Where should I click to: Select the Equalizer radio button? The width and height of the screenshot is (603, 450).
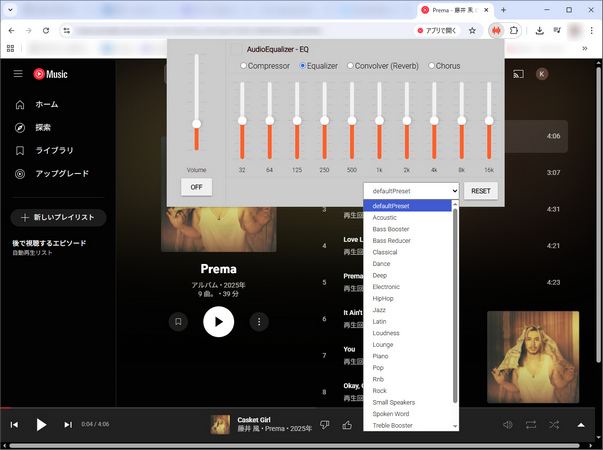[x=302, y=66]
